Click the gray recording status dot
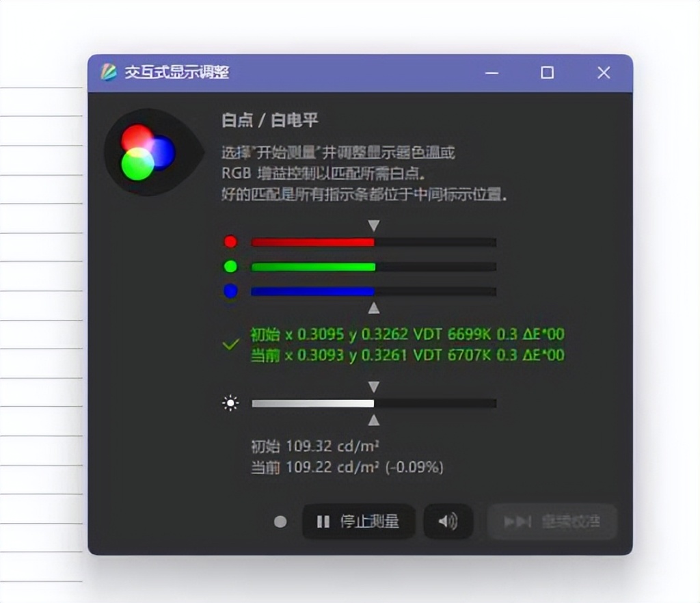Viewport: 700px width, 603px height. tap(280, 522)
